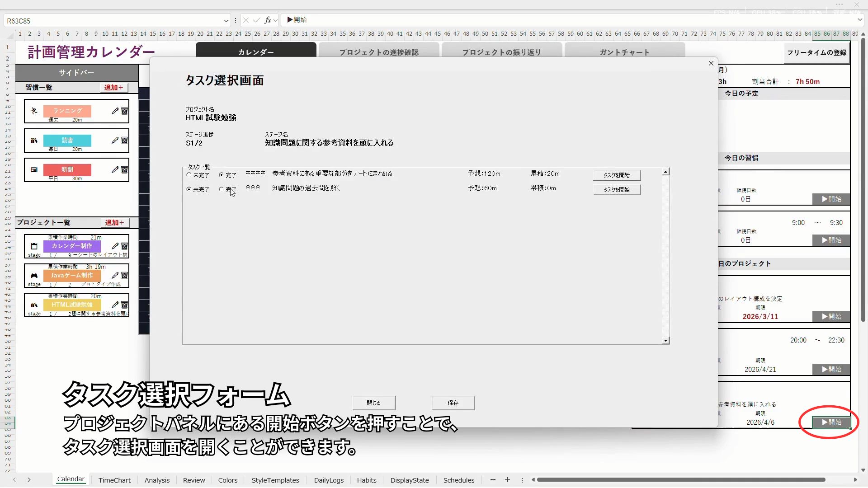Click the trash icon for 新聞 habit
868x488 pixels.
click(124, 170)
